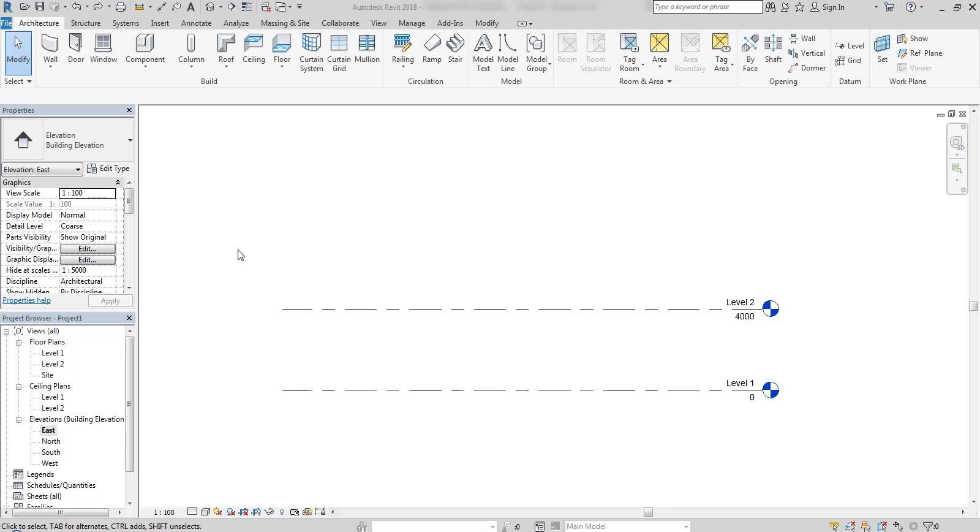Activate the Roof tool
This screenshot has height=532, width=980.
[x=226, y=49]
